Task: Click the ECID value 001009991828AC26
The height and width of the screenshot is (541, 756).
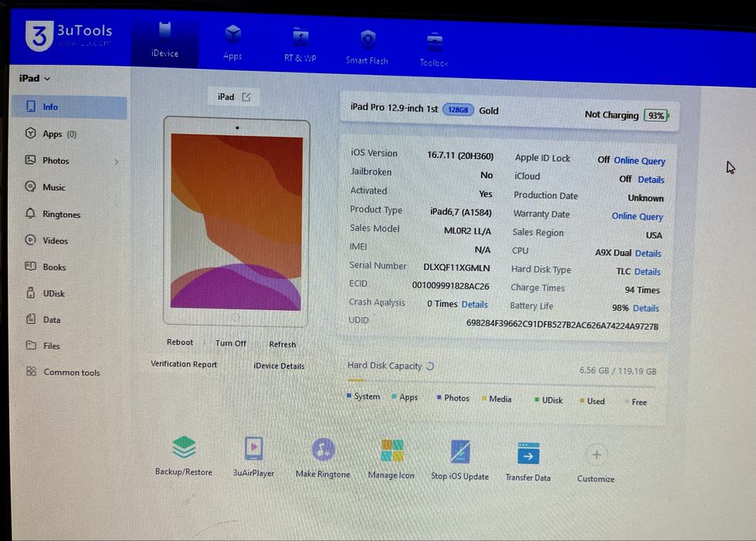Action: pos(450,286)
